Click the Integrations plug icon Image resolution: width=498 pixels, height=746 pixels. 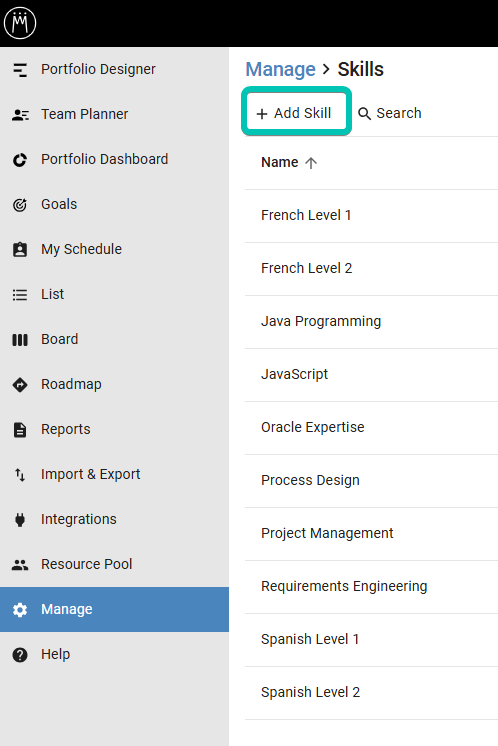(20, 520)
